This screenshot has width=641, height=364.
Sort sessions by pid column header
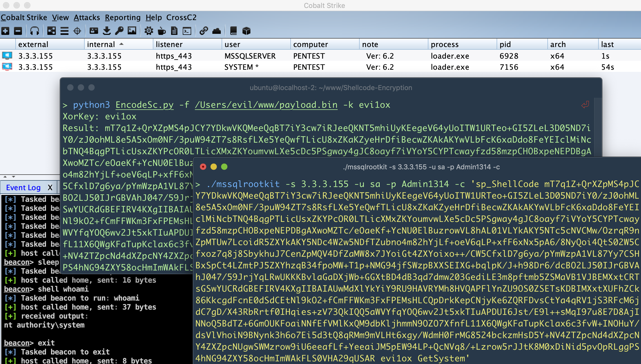pyautogui.click(x=505, y=44)
